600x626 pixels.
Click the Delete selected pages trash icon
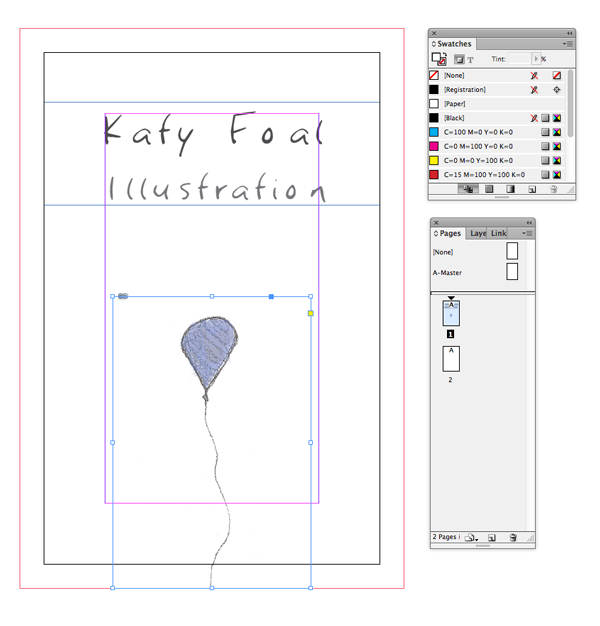(x=513, y=538)
